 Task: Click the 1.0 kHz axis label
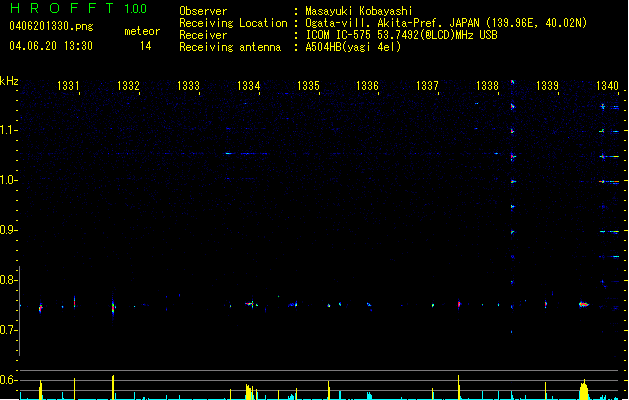point(8,180)
